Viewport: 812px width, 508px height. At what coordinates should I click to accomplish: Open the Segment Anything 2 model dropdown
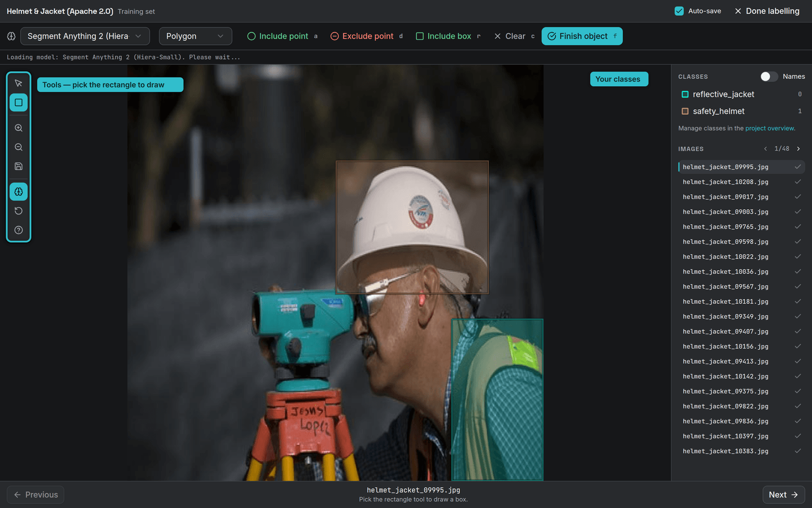[85, 36]
